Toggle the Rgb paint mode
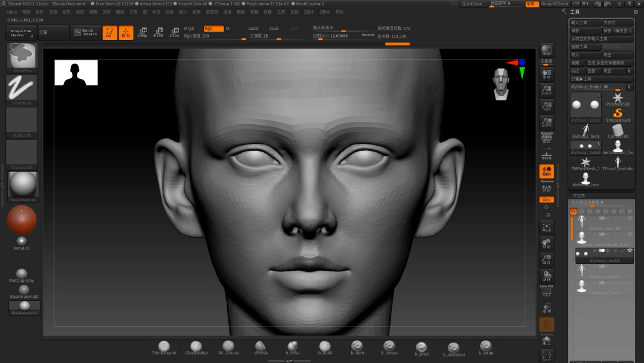 point(213,29)
